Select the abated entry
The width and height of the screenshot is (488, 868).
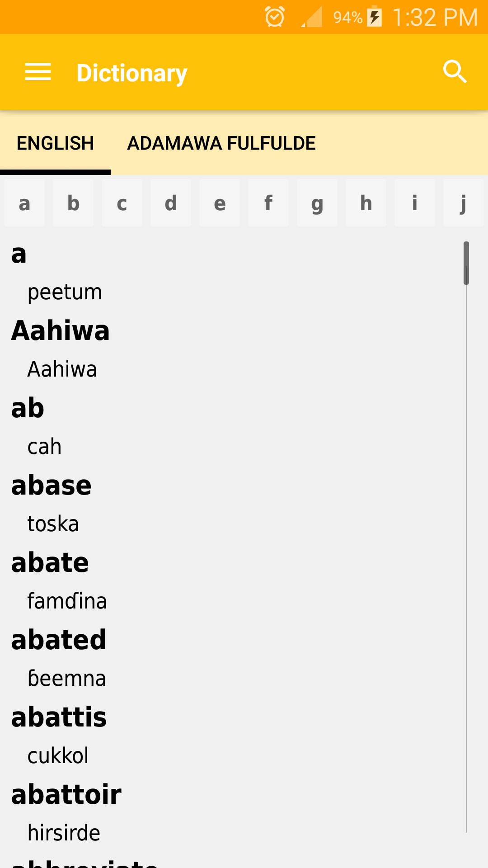[59, 640]
